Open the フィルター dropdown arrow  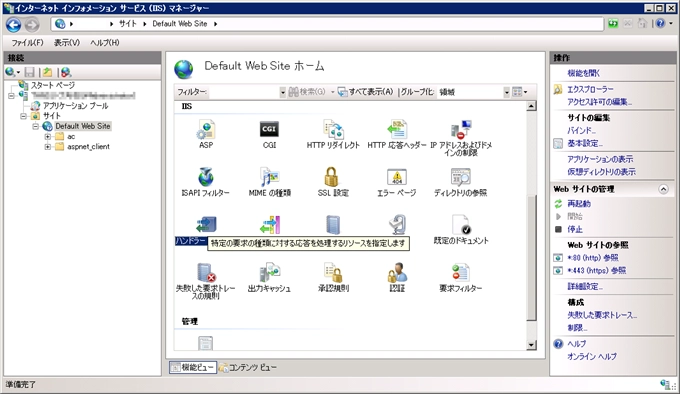tap(283, 92)
